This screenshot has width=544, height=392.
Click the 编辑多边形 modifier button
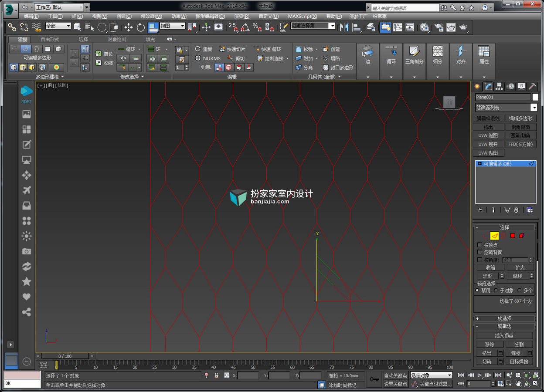[x=520, y=118]
